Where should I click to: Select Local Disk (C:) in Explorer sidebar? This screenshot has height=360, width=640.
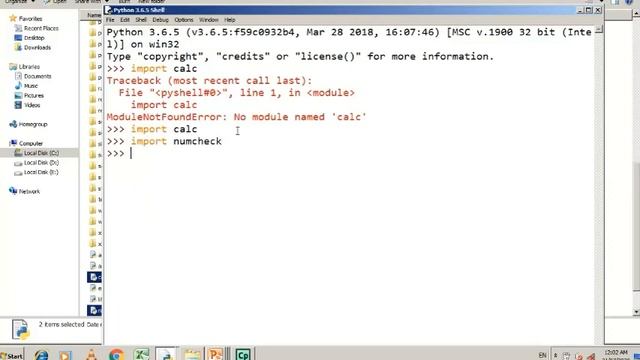click(x=41, y=153)
